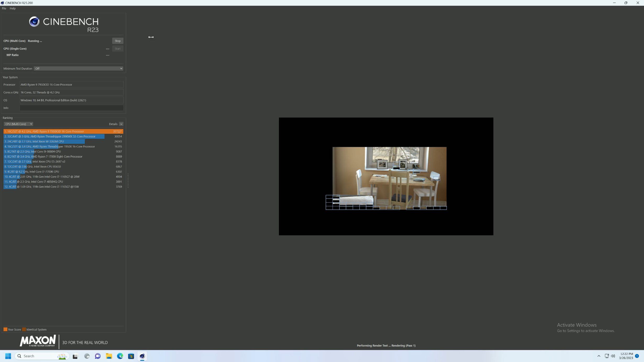Click the CPU (Single Core) test label
The height and width of the screenshot is (362, 644).
pos(15,49)
